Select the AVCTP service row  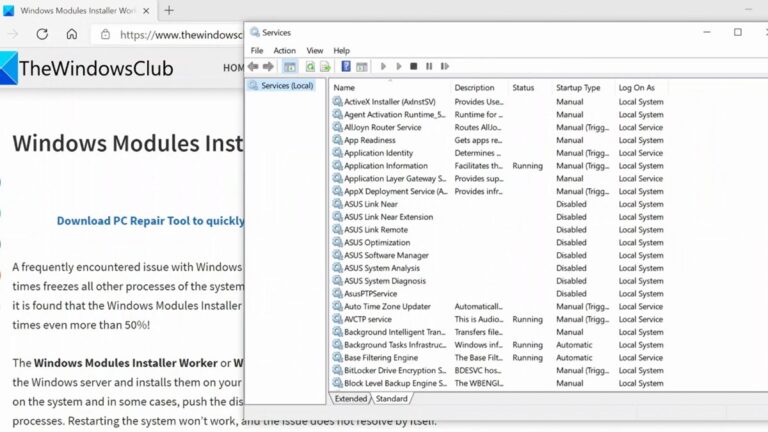point(498,319)
